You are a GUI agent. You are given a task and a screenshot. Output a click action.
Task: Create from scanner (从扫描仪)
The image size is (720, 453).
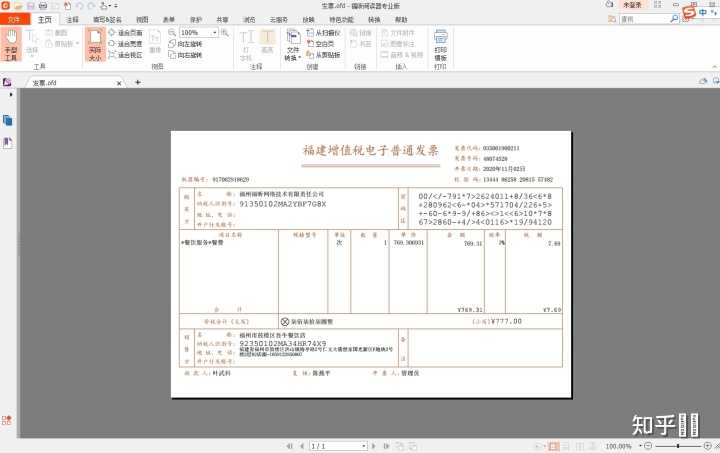(x=323, y=33)
